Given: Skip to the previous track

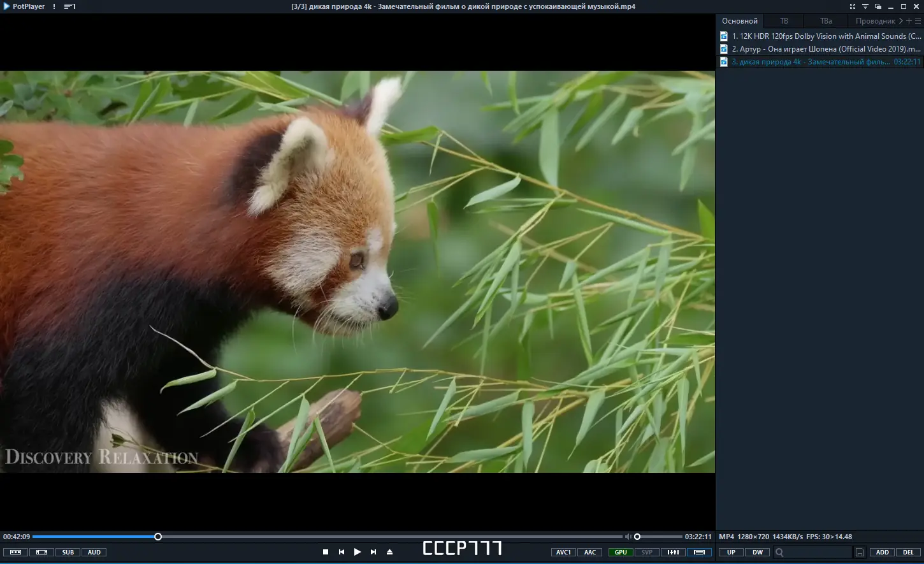Looking at the screenshot, I should pos(342,552).
